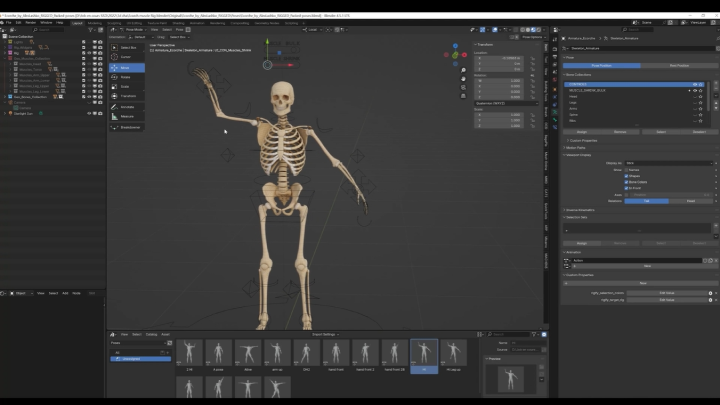This screenshot has width=720, height=405.
Task: Open the Pose Mode dropdown
Action: tap(134, 29)
